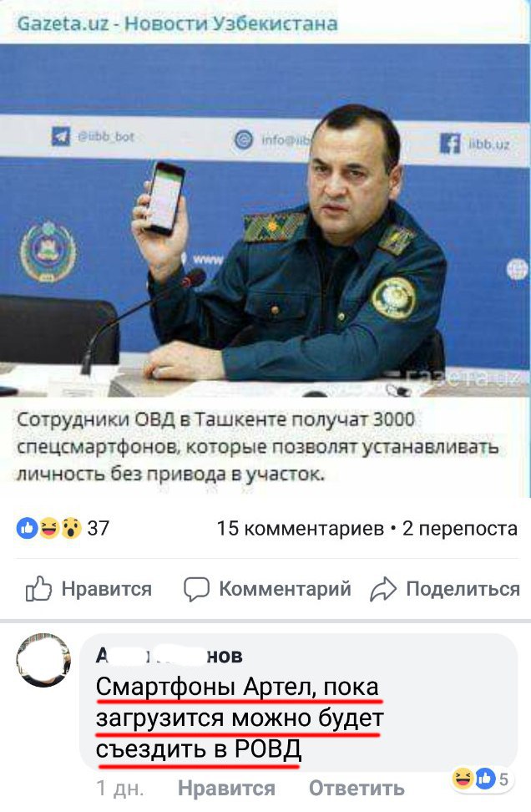This screenshot has height=812, width=531.
Task: Like the comment via Нравится
Action: click(226, 788)
